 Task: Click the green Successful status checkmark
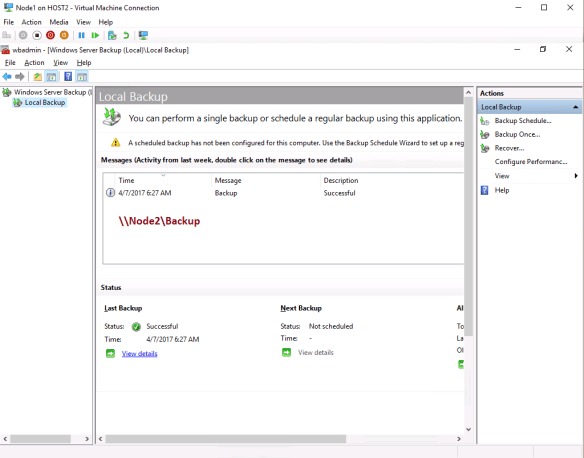pos(136,327)
